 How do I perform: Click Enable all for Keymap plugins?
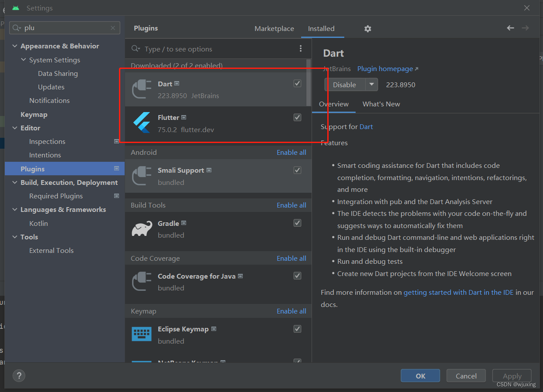pos(292,311)
